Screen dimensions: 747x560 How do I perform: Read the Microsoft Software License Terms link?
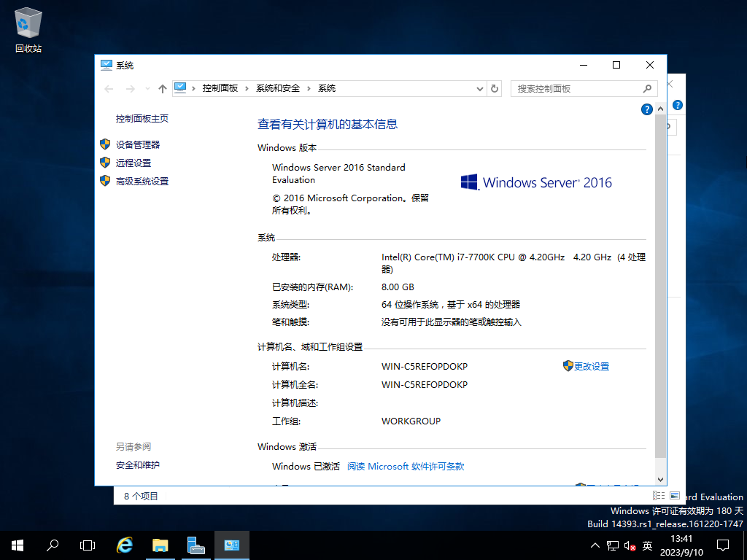[x=406, y=466]
